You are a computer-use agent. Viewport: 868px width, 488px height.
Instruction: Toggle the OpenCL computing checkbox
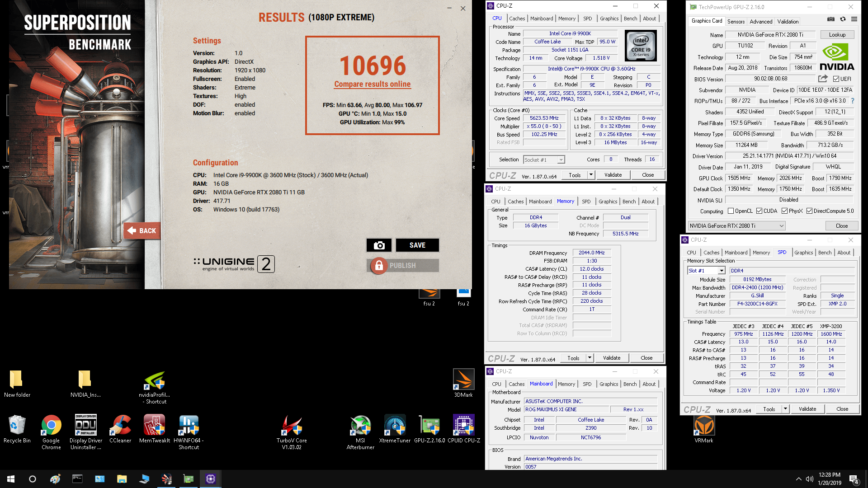tap(731, 211)
